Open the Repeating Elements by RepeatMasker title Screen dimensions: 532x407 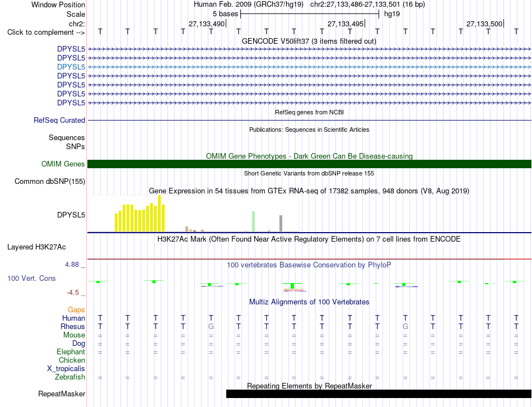point(310,386)
